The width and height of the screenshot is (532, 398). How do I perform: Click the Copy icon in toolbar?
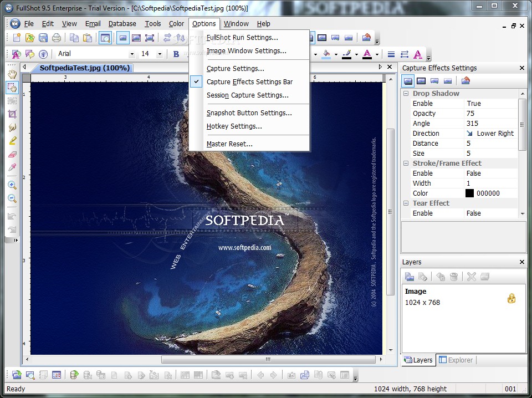coord(74,38)
